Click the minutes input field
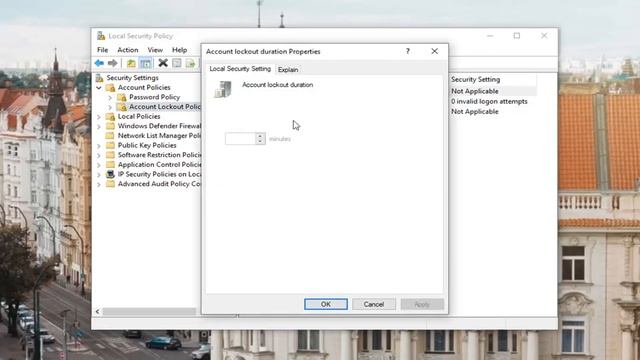 coord(240,139)
